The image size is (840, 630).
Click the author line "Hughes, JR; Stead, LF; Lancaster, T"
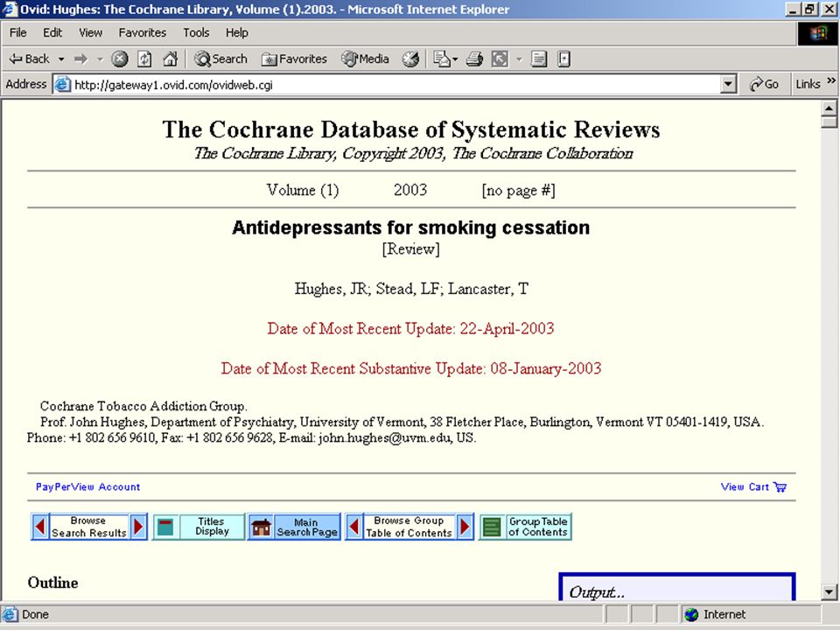[x=411, y=290]
